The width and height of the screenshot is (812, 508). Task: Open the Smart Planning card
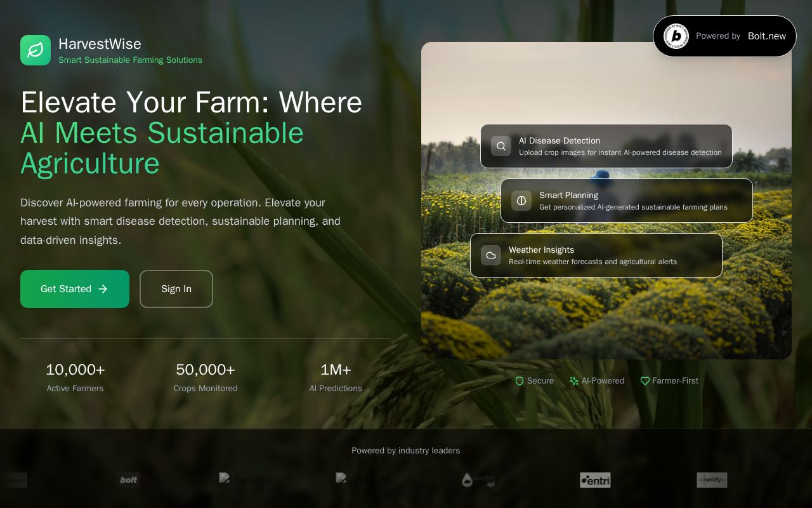627,201
